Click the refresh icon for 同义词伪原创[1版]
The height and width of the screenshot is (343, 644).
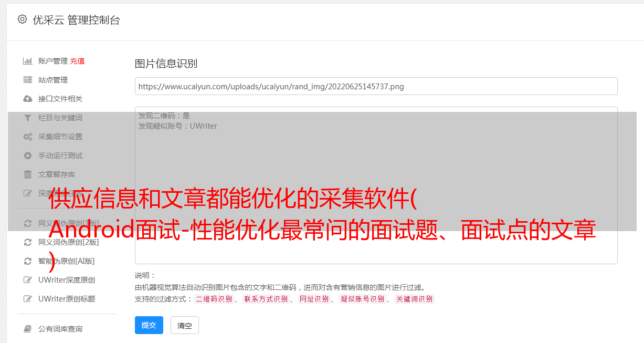[28, 223]
